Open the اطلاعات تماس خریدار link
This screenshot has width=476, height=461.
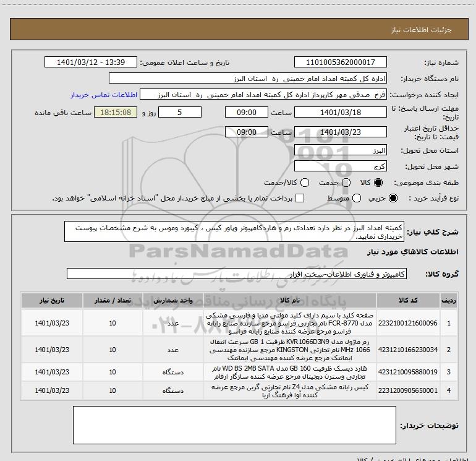[x=104, y=95]
